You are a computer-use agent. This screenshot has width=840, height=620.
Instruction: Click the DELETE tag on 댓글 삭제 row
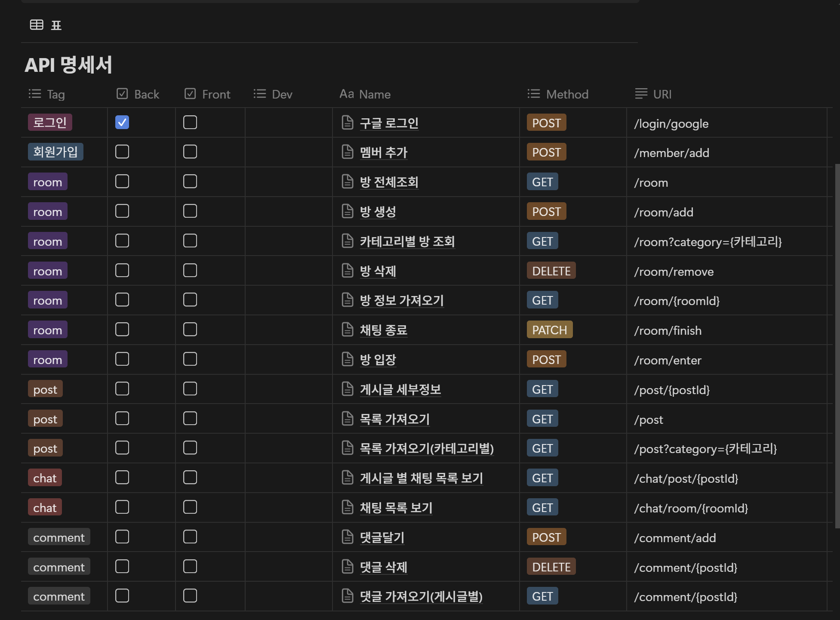[x=551, y=567]
